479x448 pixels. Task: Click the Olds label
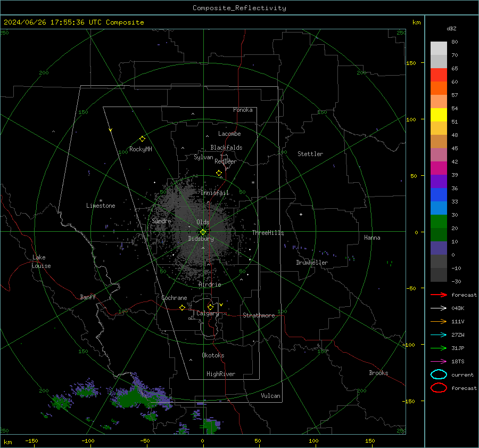click(203, 222)
